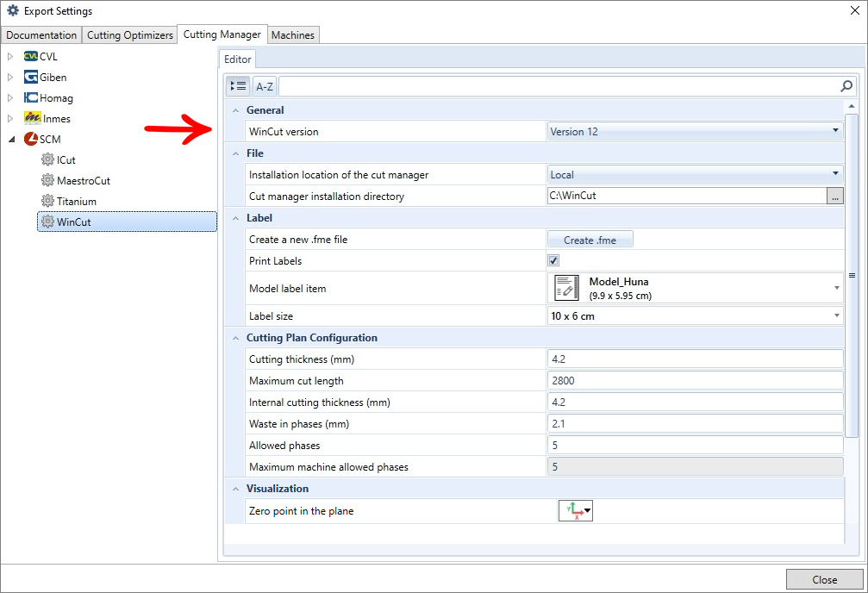The width and height of the screenshot is (868, 593).
Task: Click the CVL brand icon
Action: 31,57
